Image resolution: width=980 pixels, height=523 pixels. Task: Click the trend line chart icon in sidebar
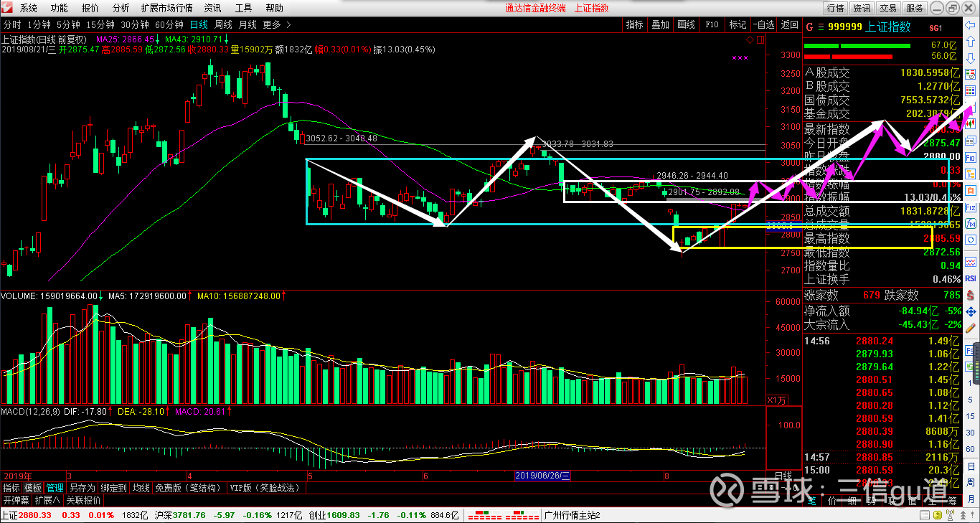(x=969, y=260)
